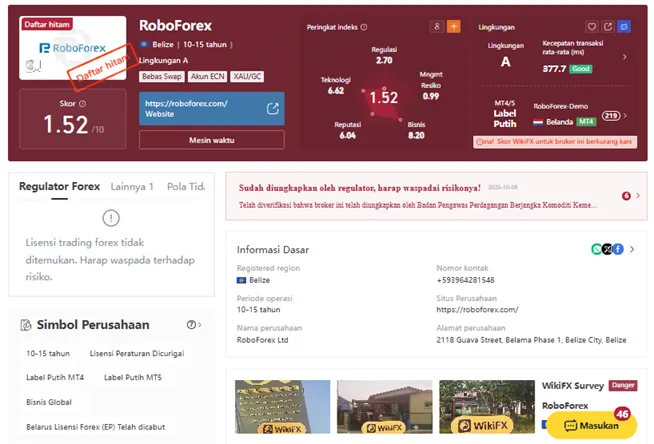Click the info icon next to Skor

coord(83,103)
